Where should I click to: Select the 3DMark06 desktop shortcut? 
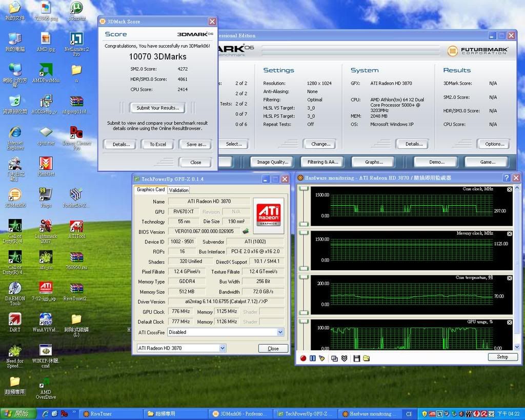15,197
